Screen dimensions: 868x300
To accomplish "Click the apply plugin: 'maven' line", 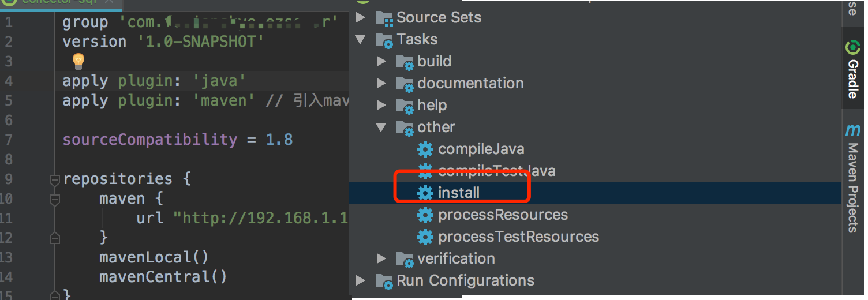I will point(206,100).
